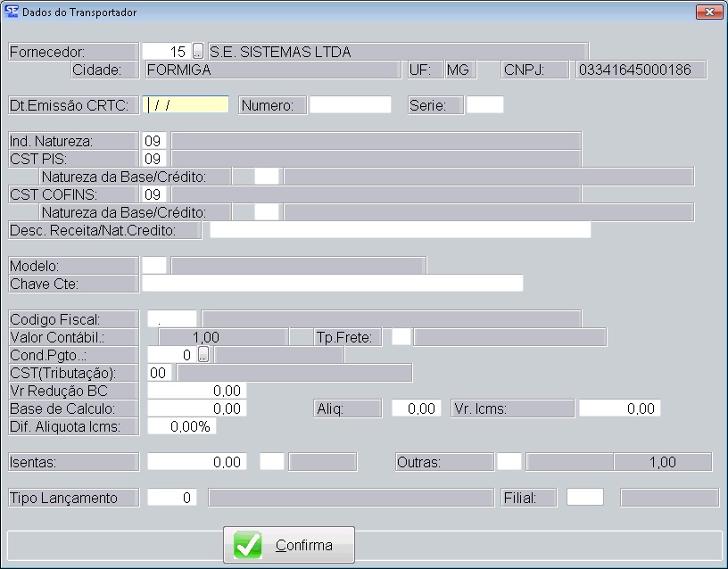Screen dimensions: 728x569
Task: Click the Tp.Frete input box
Action: tap(401, 337)
